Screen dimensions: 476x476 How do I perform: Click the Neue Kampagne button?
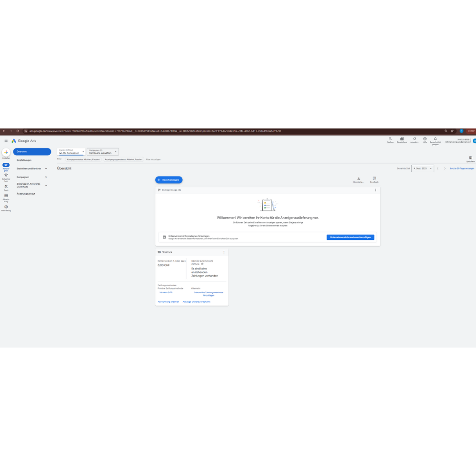tap(169, 180)
